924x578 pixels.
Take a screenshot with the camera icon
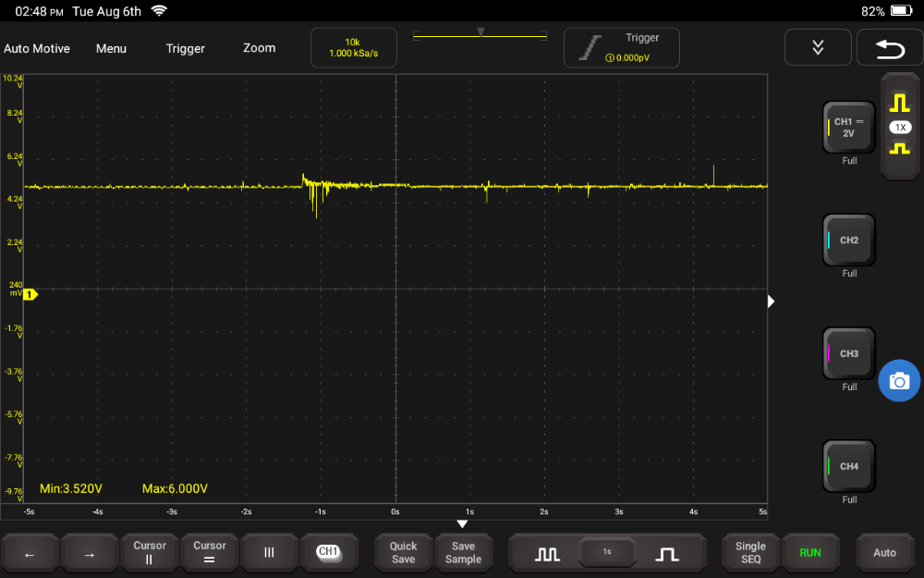[x=899, y=381]
